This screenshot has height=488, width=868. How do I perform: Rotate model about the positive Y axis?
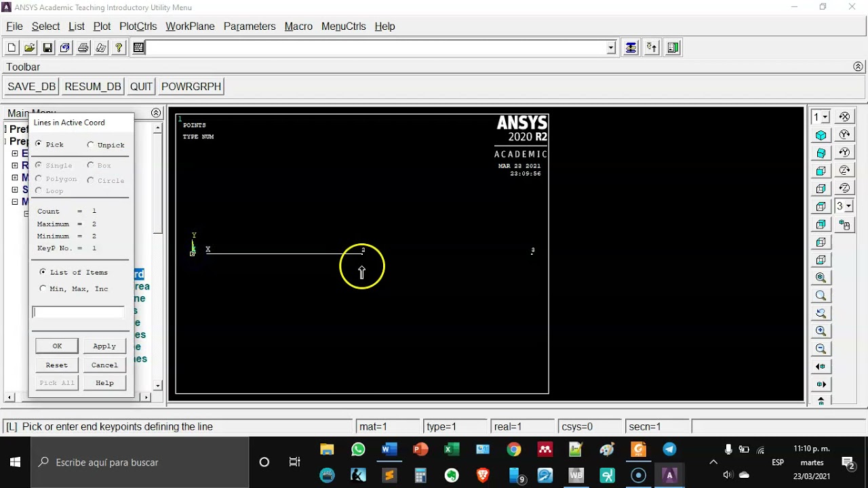click(844, 135)
